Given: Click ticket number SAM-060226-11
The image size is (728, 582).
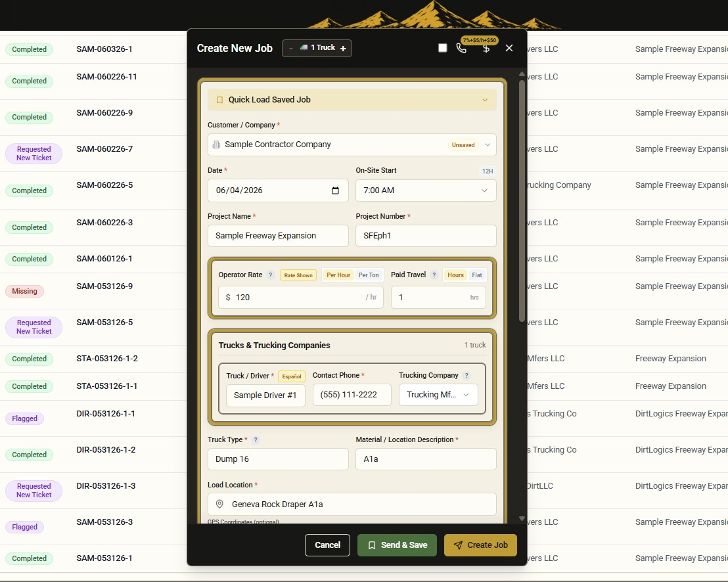Looking at the screenshot, I should coord(107,77).
